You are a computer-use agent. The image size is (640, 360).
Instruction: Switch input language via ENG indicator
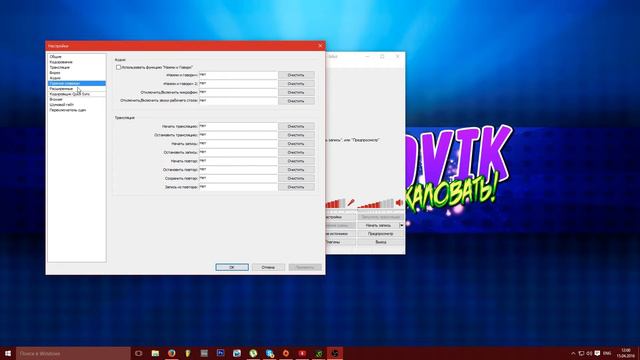tap(607, 353)
